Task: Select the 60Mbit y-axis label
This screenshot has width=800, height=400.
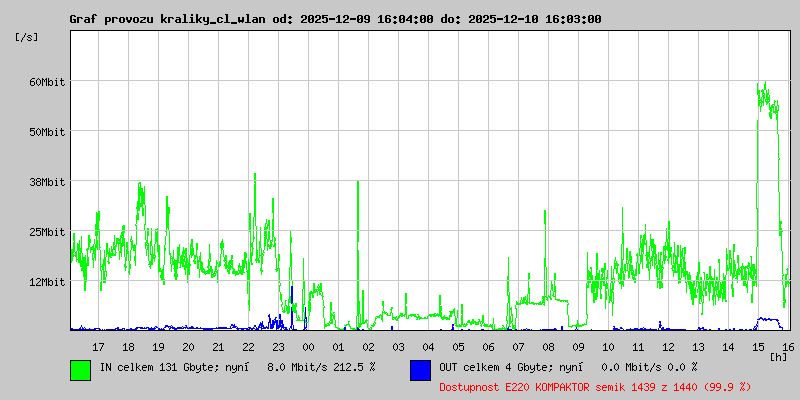Action: click(x=46, y=82)
